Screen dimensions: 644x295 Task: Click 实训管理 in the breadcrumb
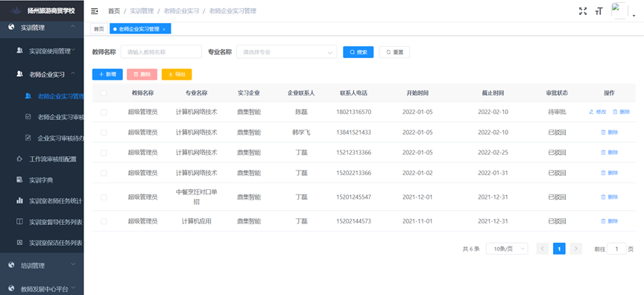point(142,11)
